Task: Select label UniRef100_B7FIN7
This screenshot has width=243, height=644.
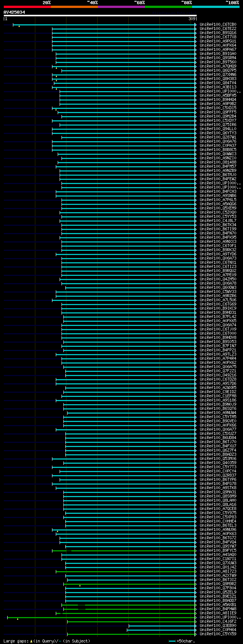Action: [x=218, y=346]
